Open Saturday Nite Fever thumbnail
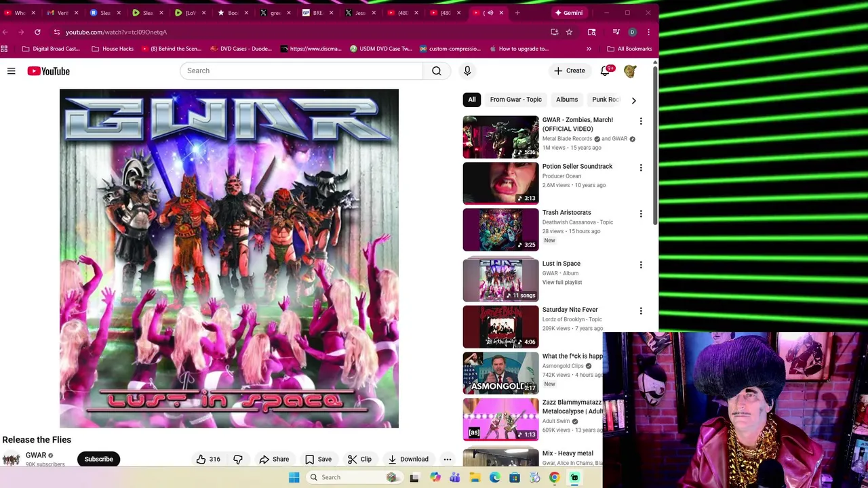 [500, 327]
